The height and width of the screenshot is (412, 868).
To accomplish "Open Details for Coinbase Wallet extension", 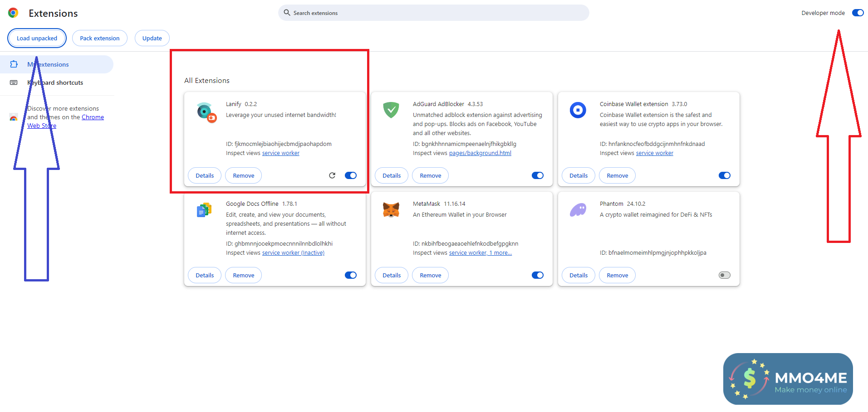I will pyautogui.click(x=578, y=175).
